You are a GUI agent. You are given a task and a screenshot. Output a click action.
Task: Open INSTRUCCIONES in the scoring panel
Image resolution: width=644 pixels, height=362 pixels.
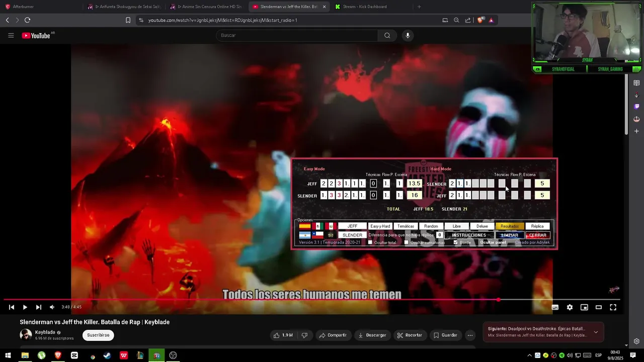tap(469, 235)
